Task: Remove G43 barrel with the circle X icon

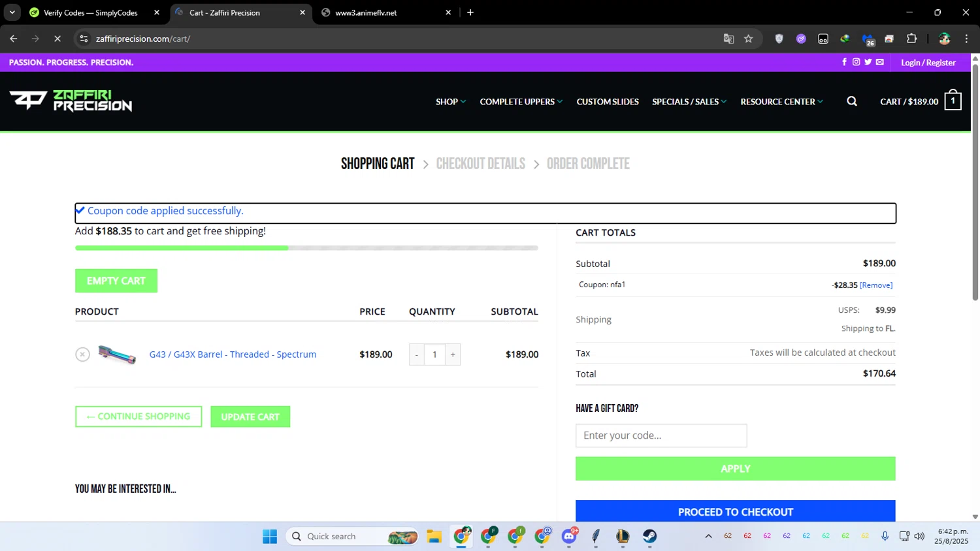Action: [82, 354]
